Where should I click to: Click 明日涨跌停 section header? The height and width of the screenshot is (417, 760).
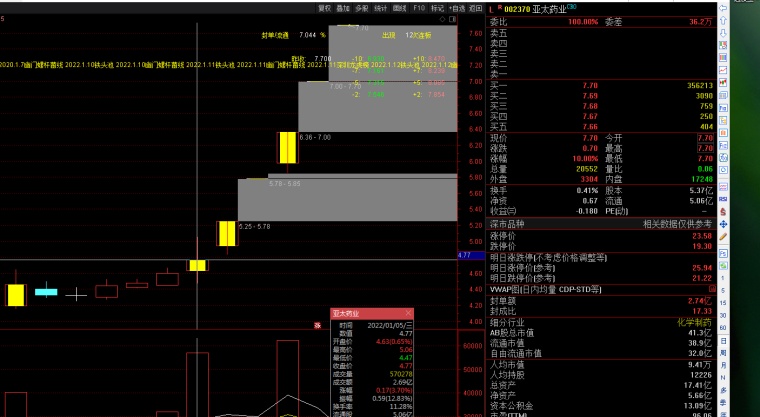(548, 258)
